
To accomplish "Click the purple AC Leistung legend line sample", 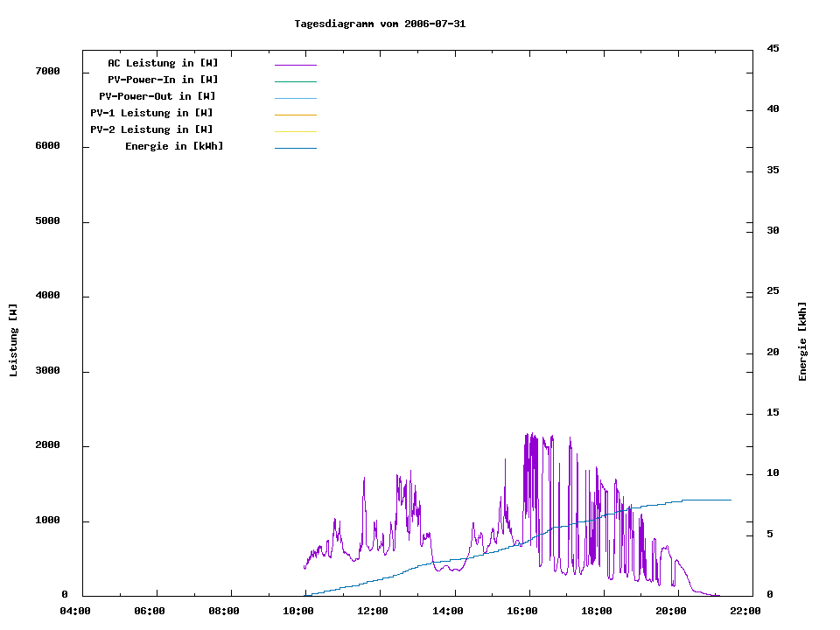I will 295,65.
